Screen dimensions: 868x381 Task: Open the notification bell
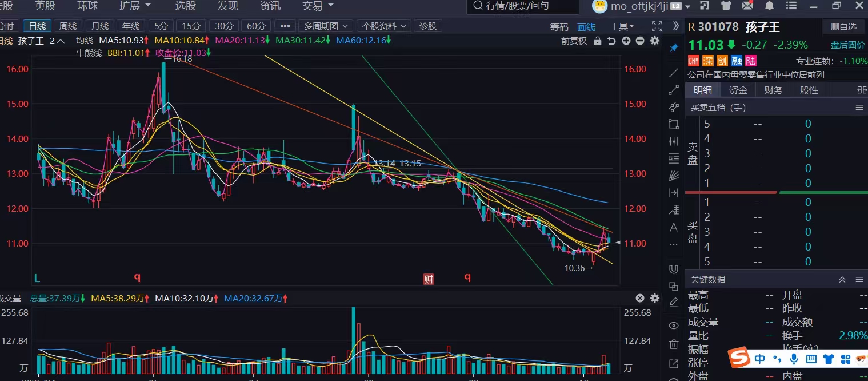769,6
